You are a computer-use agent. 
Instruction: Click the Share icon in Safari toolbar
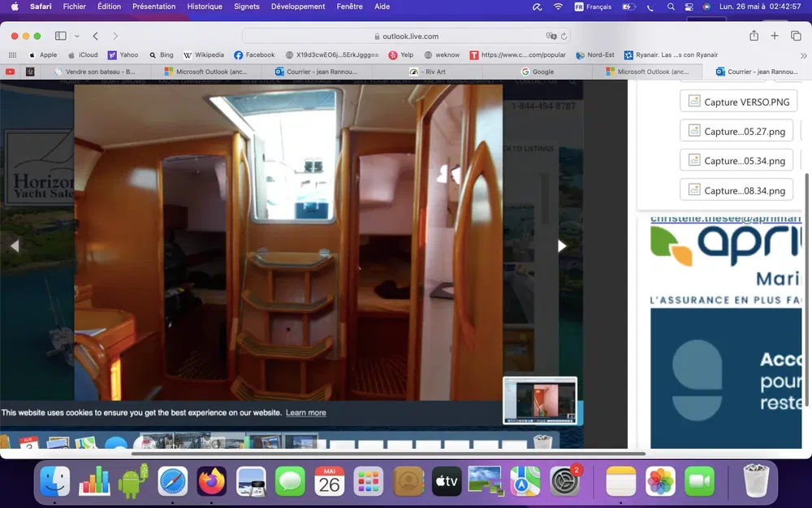tap(754, 36)
